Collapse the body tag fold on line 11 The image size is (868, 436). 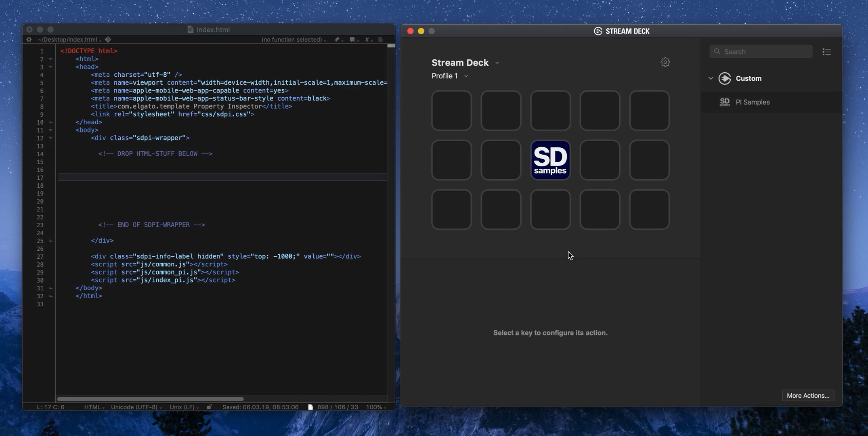50,130
